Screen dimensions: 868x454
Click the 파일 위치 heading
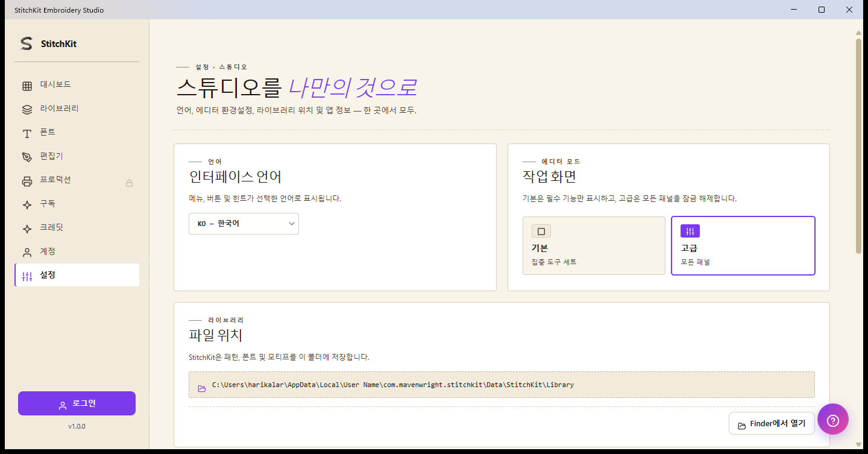216,335
